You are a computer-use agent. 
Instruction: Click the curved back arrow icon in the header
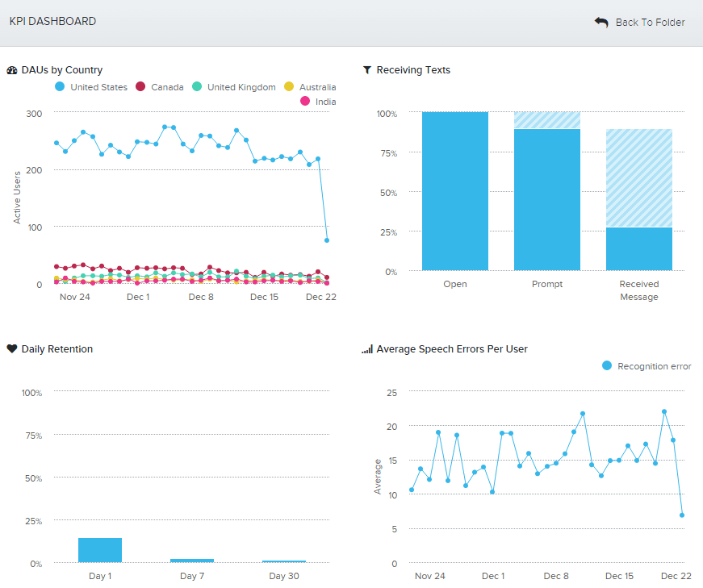601,22
